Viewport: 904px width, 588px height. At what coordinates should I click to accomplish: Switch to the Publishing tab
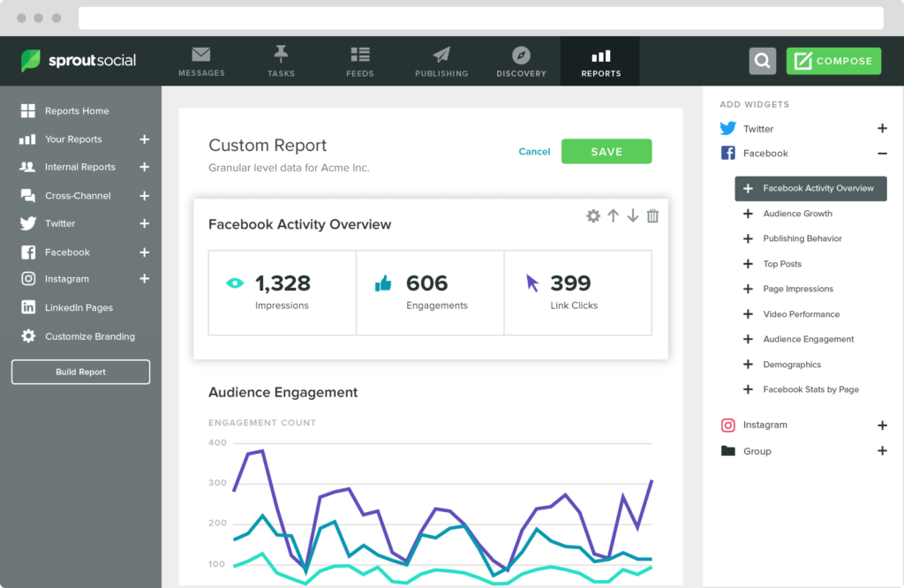[x=441, y=61]
